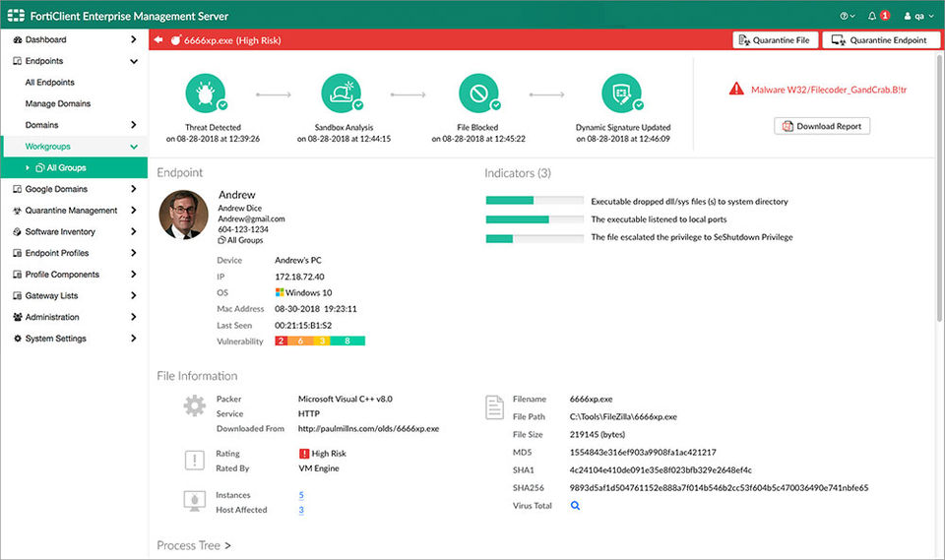Quarantine the file

(x=776, y=40)
